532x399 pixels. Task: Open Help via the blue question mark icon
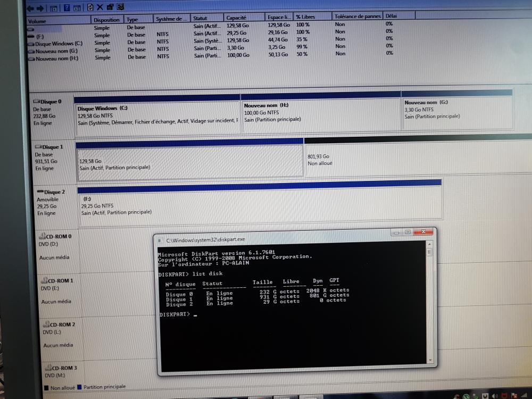pyautogui.click(x=67, y=8)
